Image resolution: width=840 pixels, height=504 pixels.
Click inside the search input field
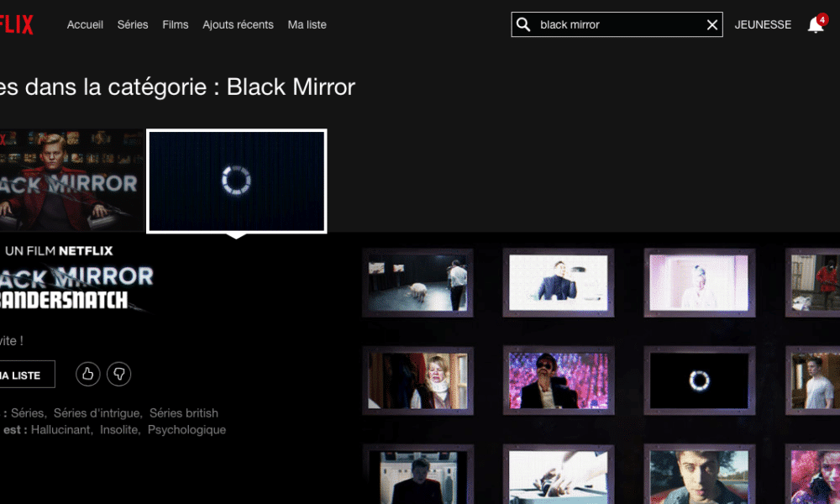(617, 25)
